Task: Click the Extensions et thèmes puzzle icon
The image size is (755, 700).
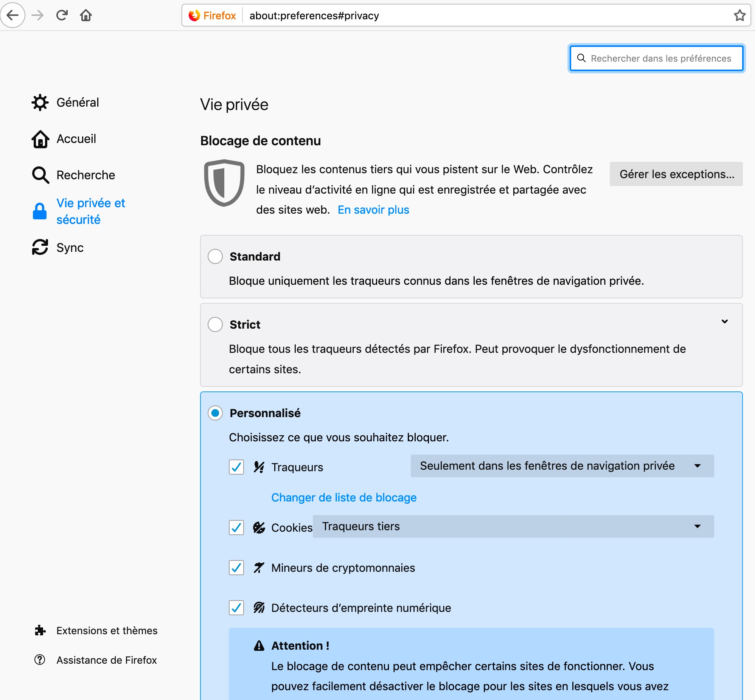Action: tap(40, 630)
